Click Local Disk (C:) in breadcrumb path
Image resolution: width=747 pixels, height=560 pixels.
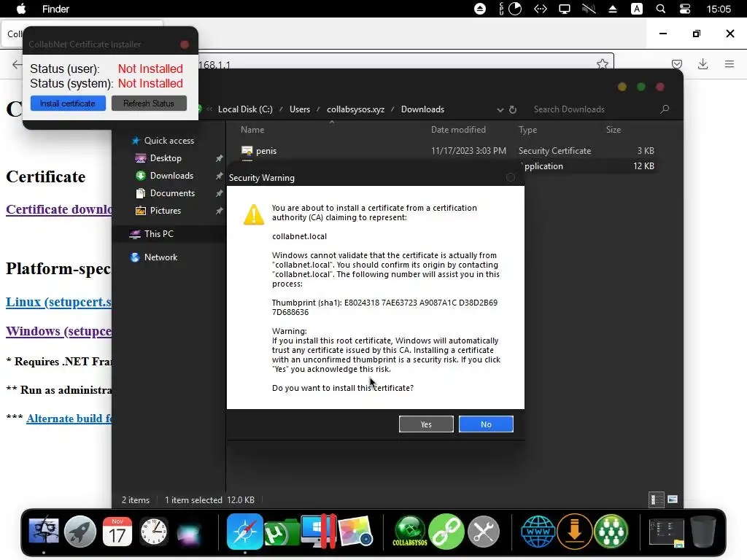(245, 109)
